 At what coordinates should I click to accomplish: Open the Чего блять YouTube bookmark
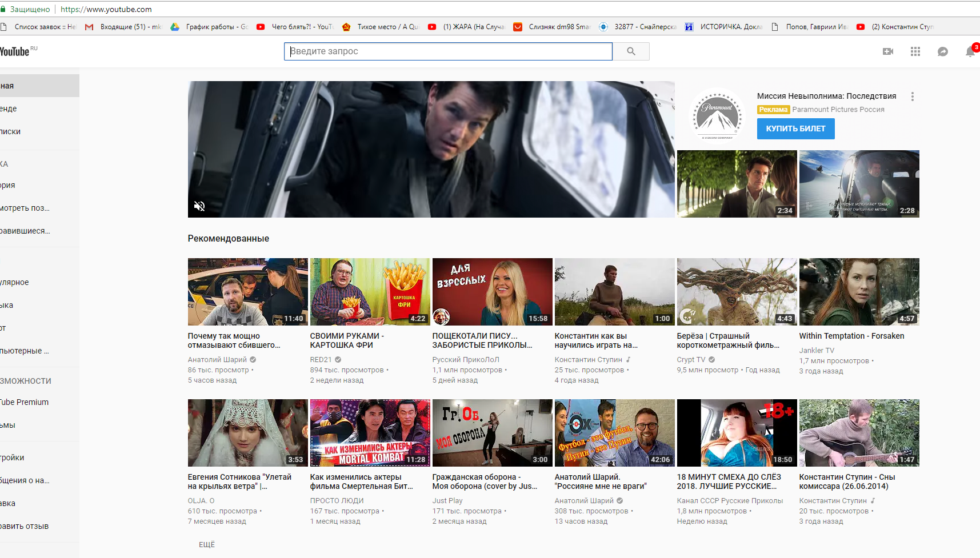295,27
